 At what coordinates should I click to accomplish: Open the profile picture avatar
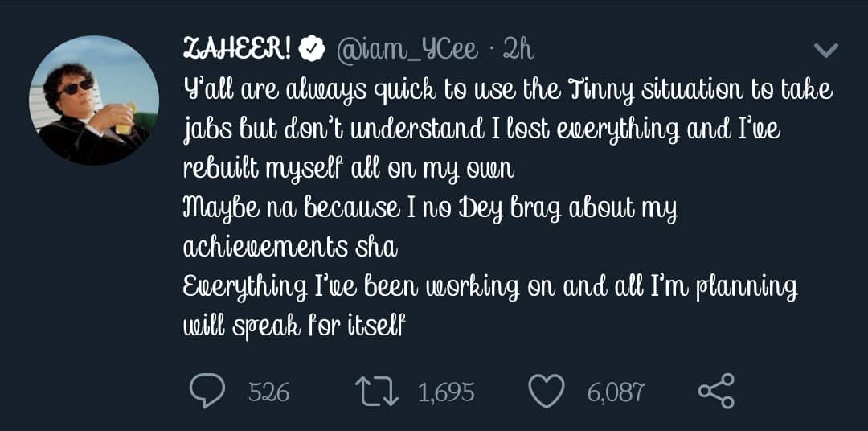94,101
